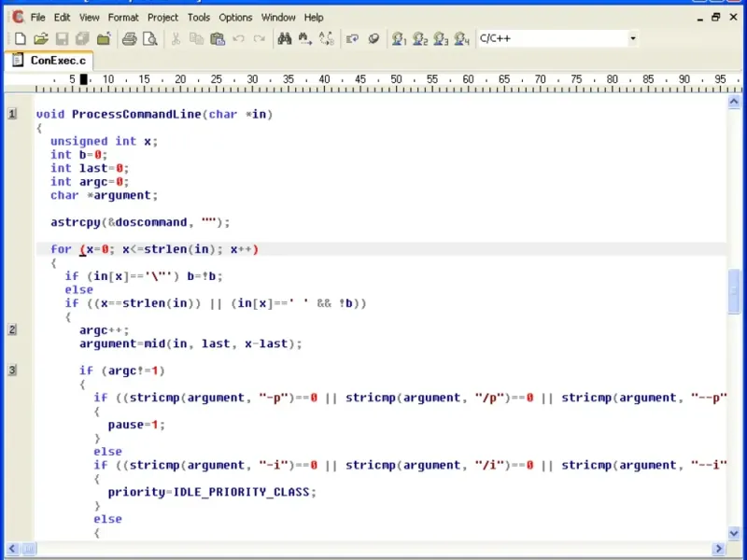This screenshot has height=560, width=747.
Task: Open Print Preview from the toolbar
Action: coord(149,38)
